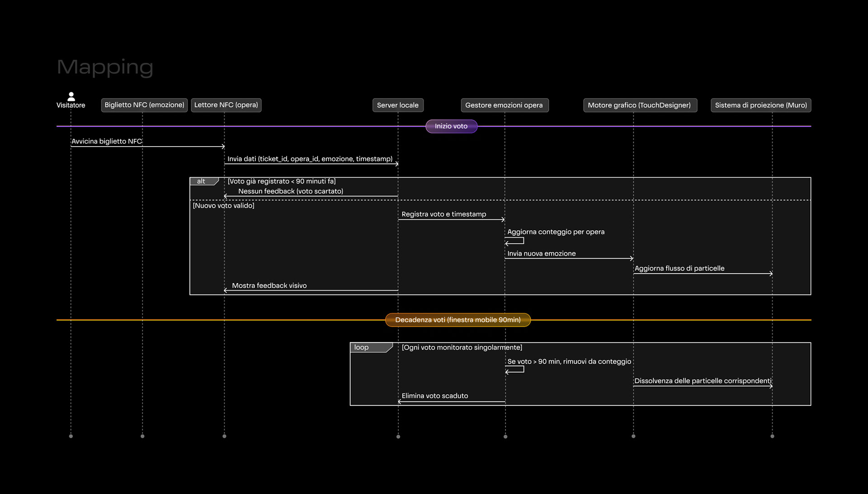
Task: Select the alt fragment label tag
Action: (x=204, y=181)
